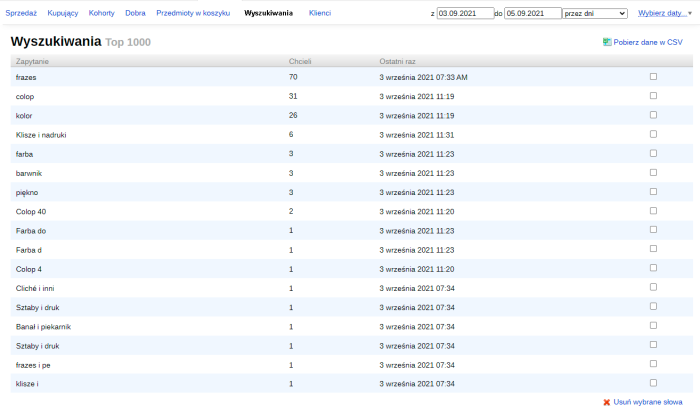Go to the 'Przedmioty w koszyku' tab
Image resolution: width=700 pixels, height=414 pixels.
click(x=193, y=14)
